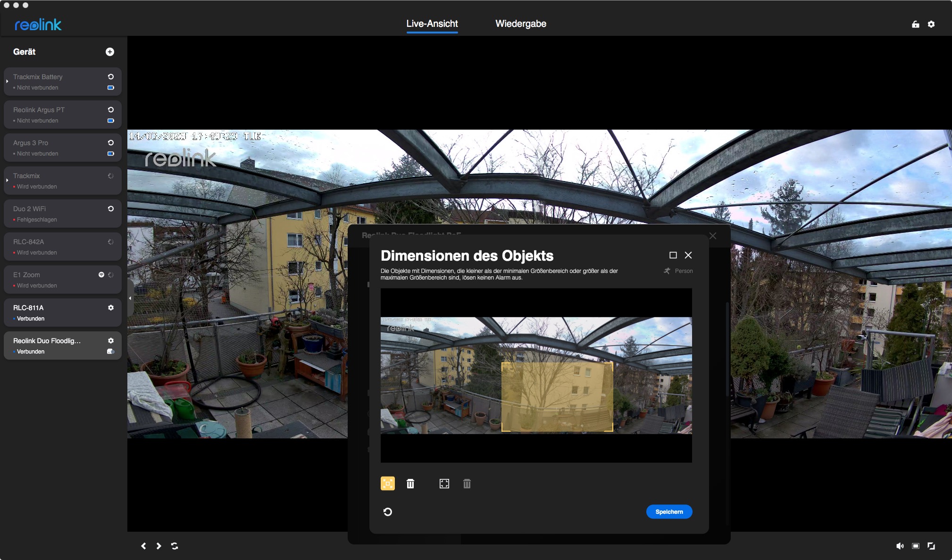Select the maximum object size tool
Image resolution: width=952 pixels, height=560 pixels.
tap(444, 484)
